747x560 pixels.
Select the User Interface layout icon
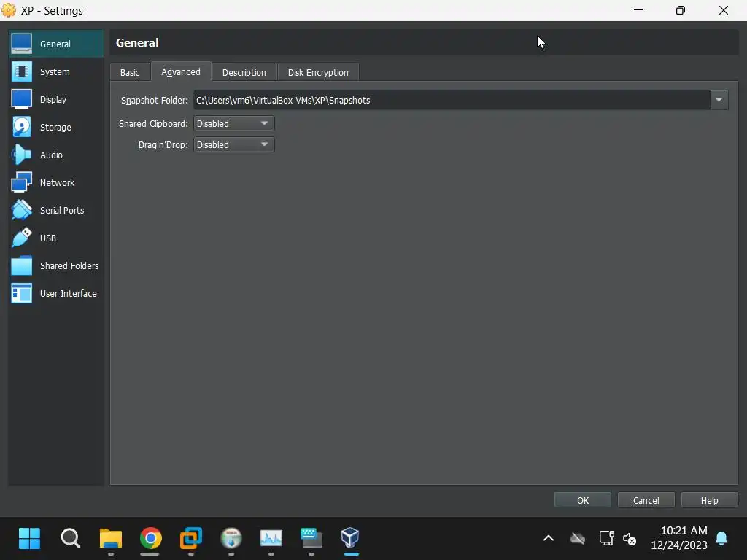21,293
